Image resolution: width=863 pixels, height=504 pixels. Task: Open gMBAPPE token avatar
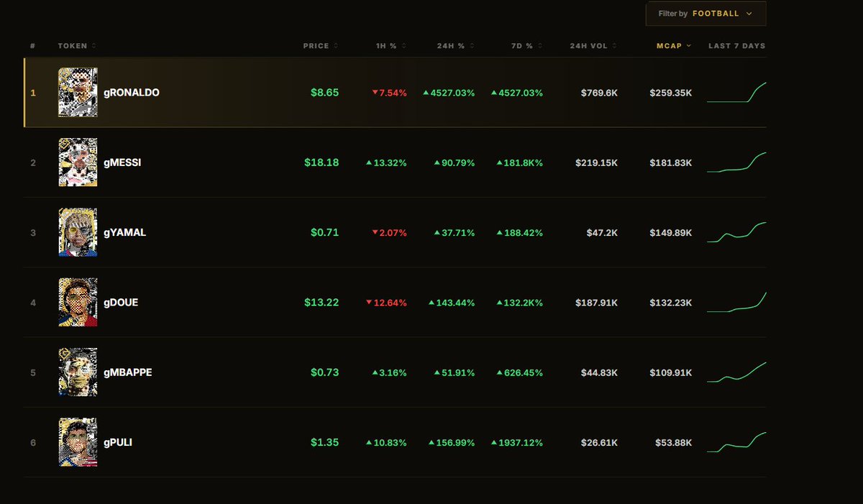click(78, 372)
